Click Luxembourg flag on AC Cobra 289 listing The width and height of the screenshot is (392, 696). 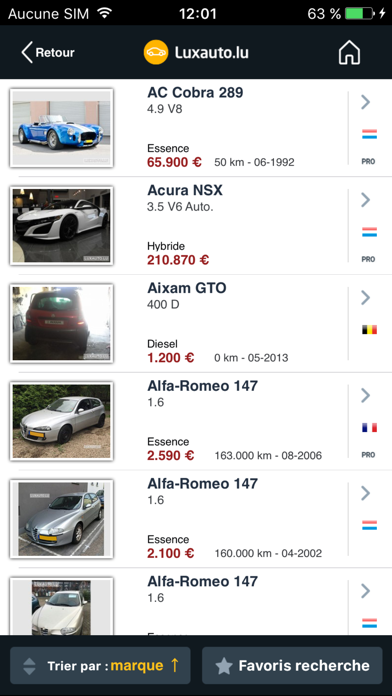pos(369,134)
